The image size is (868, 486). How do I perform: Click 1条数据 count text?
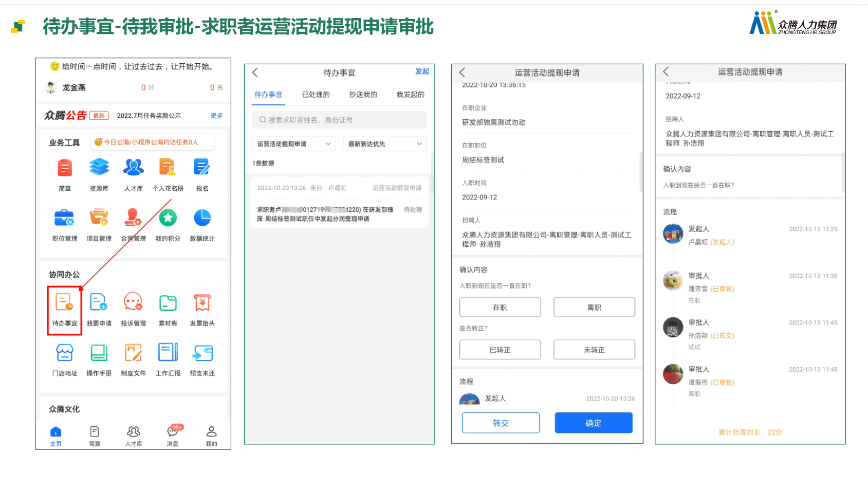pos(263,163)
